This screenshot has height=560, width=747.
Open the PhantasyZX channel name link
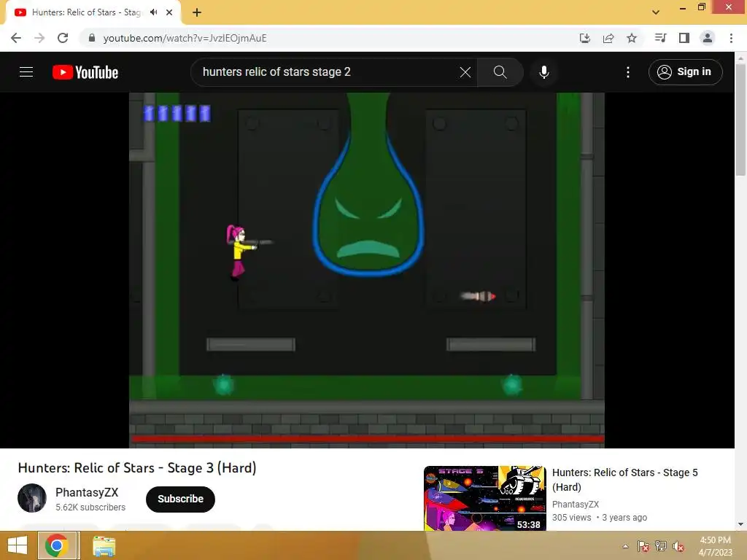pos(87,492)
